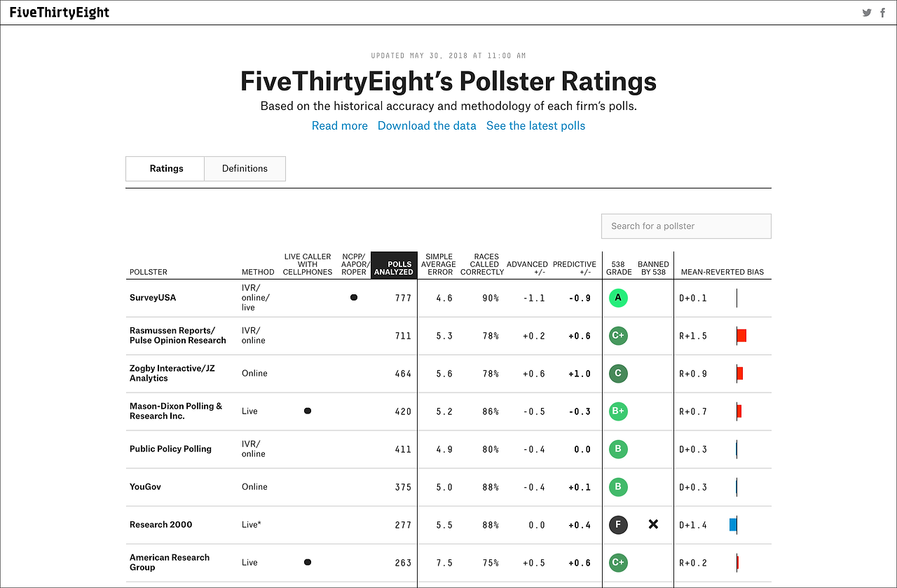Screen dimensions: 897x588
Task: Click Rasmussen's red mean-reverted bias bar
Action: click(x=741, y=335)
